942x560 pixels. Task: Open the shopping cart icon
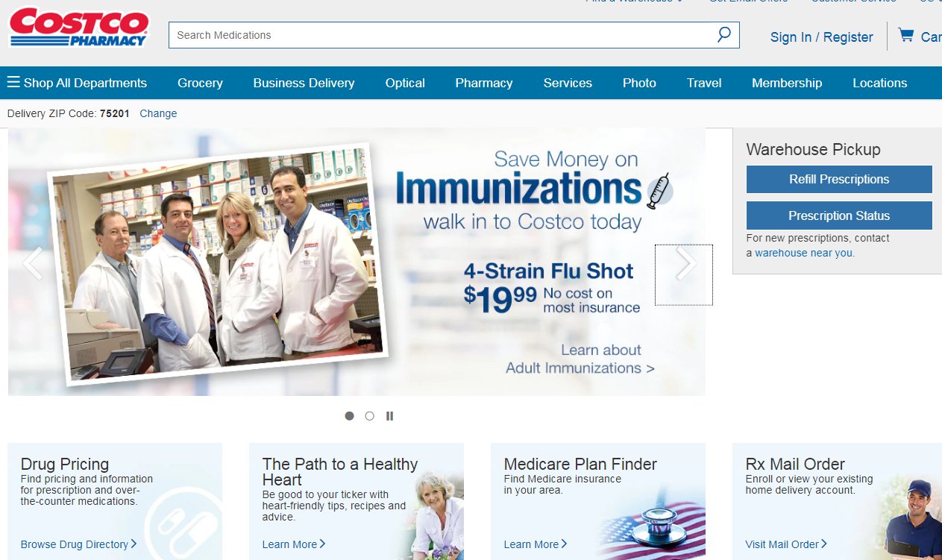click(x=906, y=35)
